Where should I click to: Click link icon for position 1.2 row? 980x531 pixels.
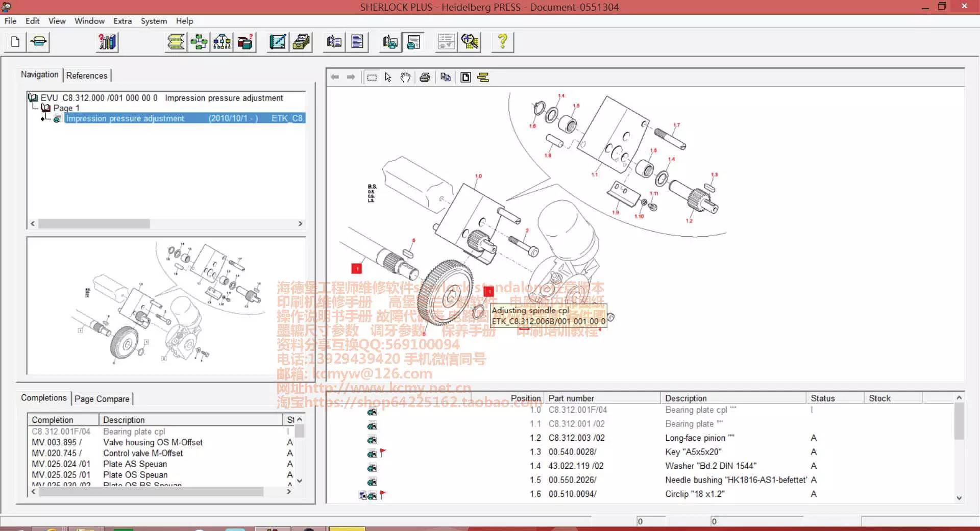pyautogui.click(x=372, y=440)
